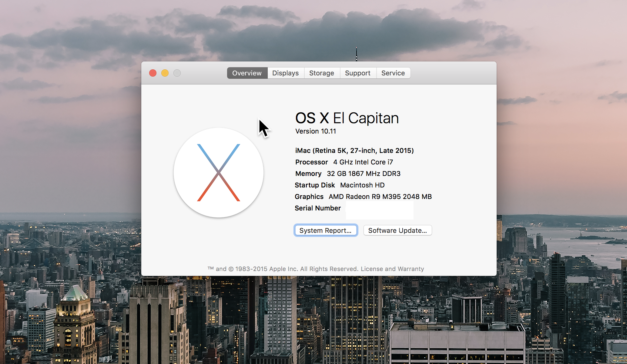Click the Apple copyright notice text
This screenshot has width=627, height=364.
[x=283, y=269]
